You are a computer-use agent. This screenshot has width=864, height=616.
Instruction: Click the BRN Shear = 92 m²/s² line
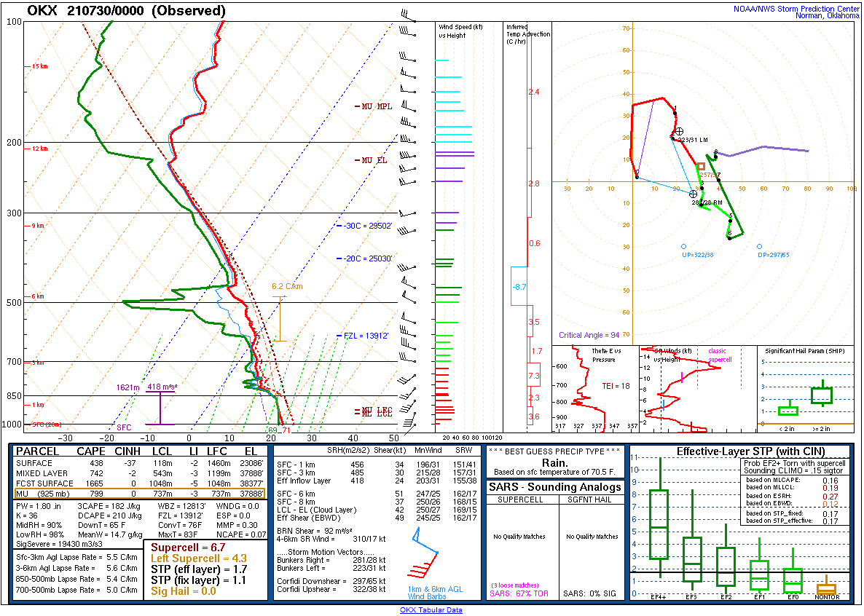pos(315,531)
